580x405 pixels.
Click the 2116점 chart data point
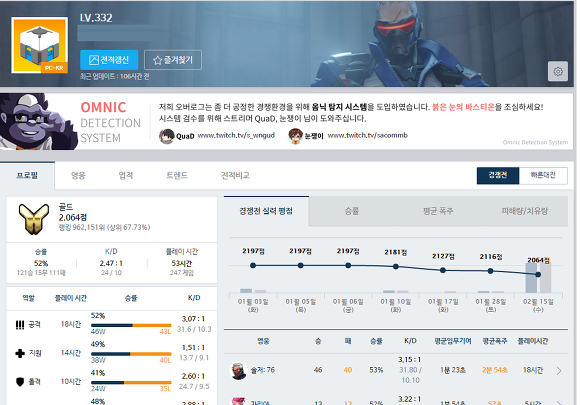[490, 271]
